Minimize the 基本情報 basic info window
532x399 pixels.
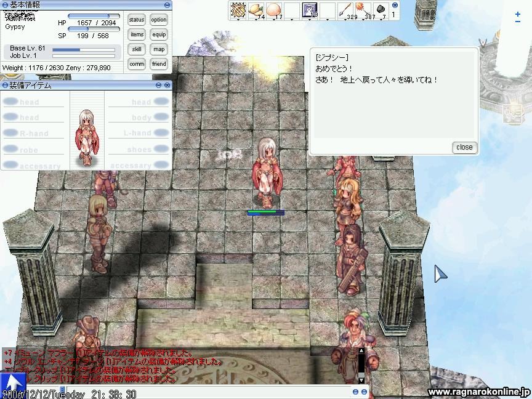167,5
